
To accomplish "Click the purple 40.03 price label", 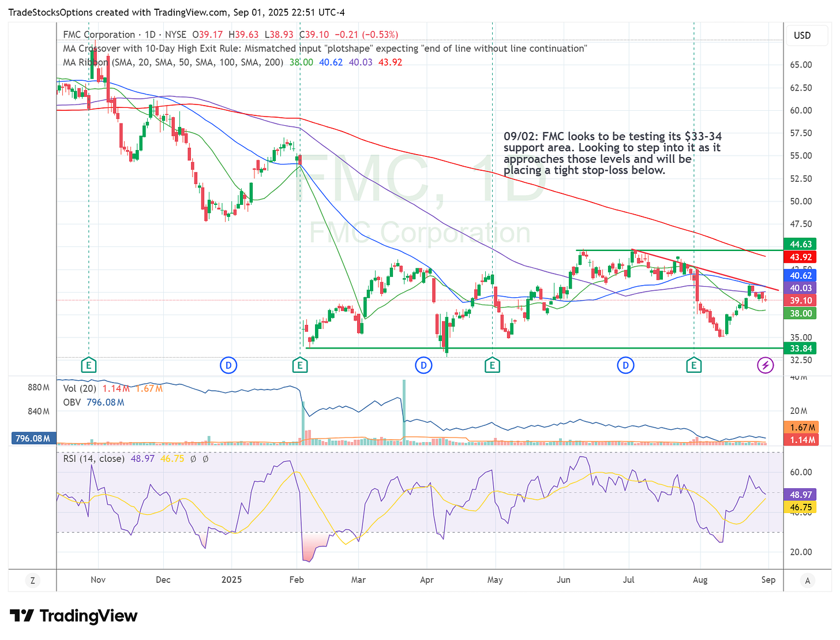I will point(800,288).
